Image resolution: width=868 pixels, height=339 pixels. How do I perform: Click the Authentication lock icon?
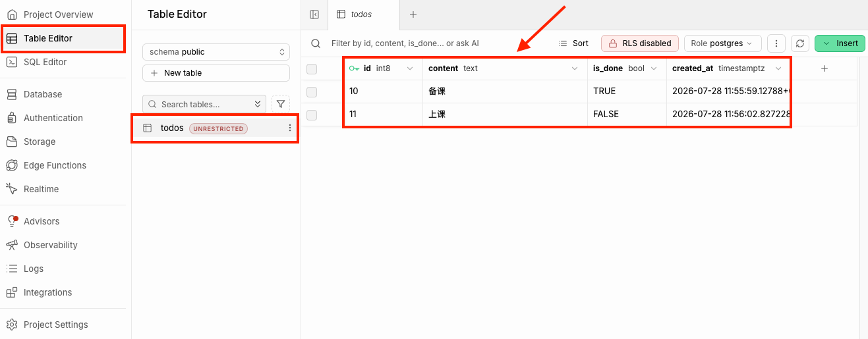coord(12,118)
